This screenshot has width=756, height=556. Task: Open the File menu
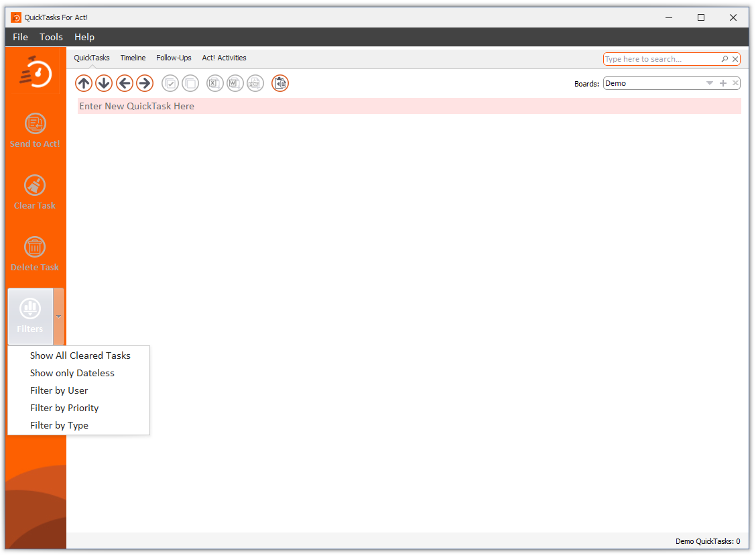[x=20, y=37]
